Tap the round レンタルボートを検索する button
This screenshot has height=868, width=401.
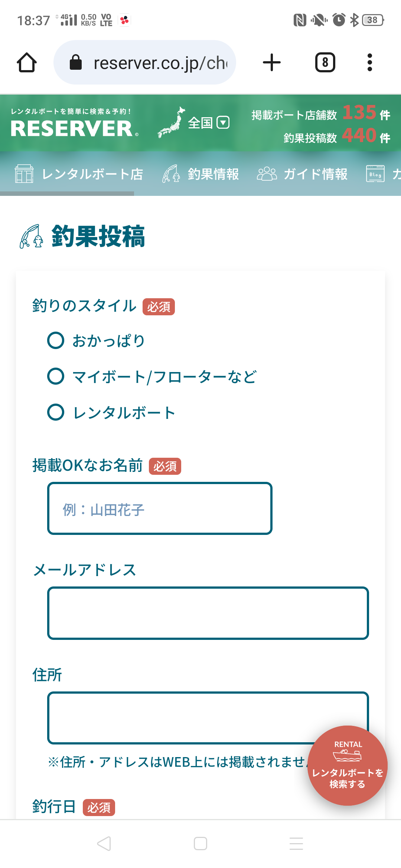coord(348,766)
